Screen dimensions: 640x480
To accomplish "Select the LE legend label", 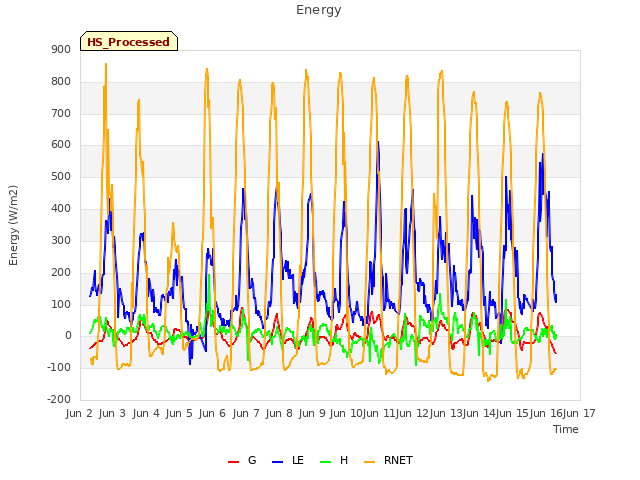I will click(x=298, y=460).
